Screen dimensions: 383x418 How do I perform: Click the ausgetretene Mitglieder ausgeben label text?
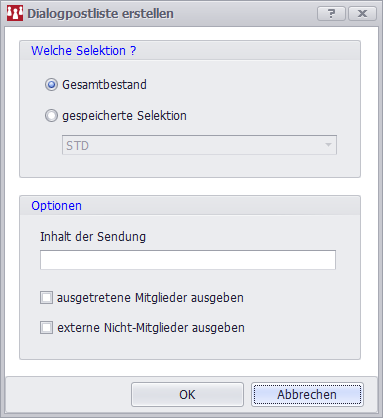pyautogui.click(x=150, y=298)
